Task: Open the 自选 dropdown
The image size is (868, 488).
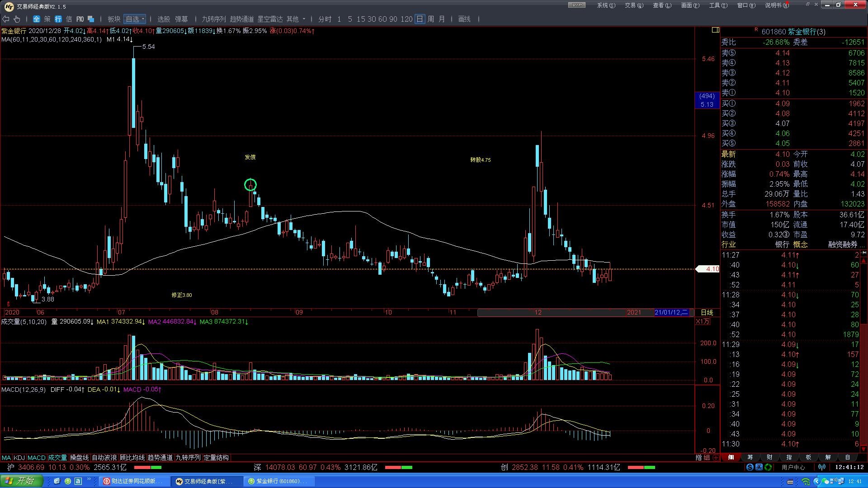Action: tap(135, 19)
